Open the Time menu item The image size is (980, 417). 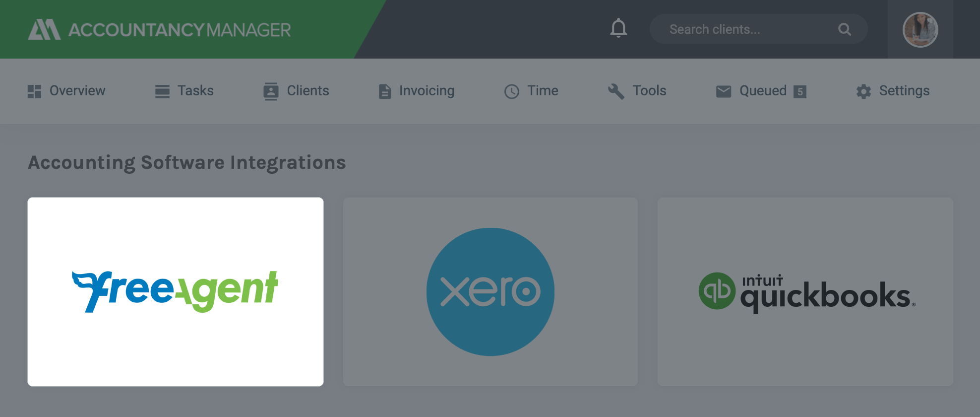[x=531, y=91]
